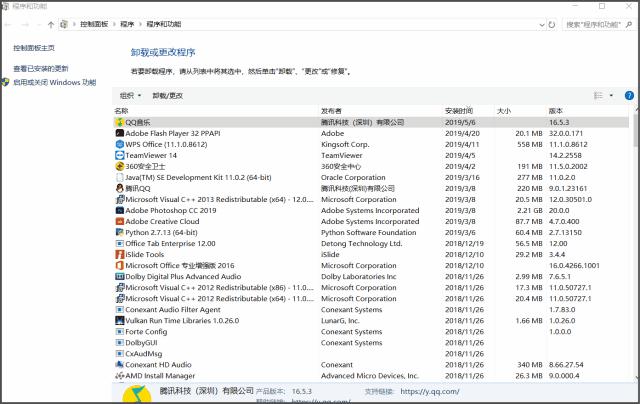Screen dimensions: 640x404
Task: Click the QQ音乐 program icon
Action: click(x=120, y=122)
